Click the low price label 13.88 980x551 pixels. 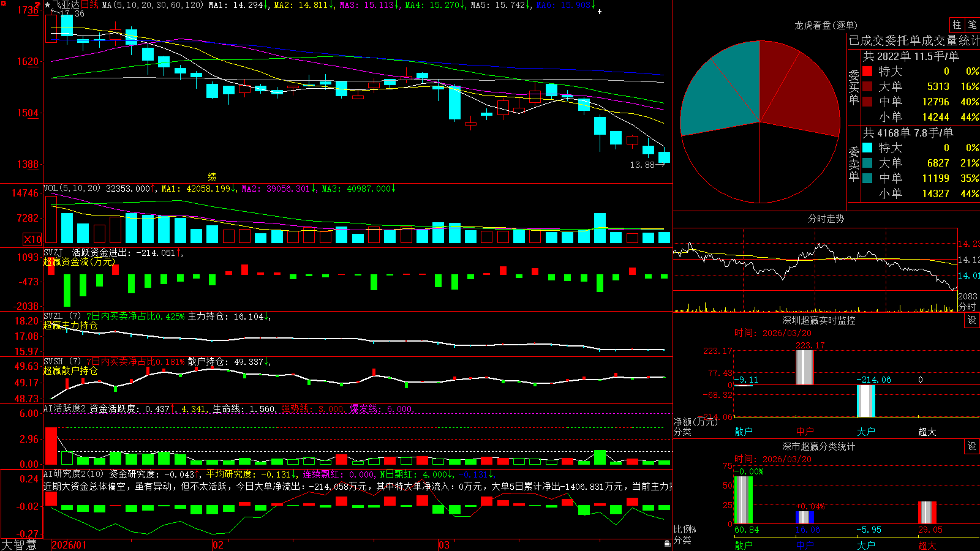tap(642, 165)
